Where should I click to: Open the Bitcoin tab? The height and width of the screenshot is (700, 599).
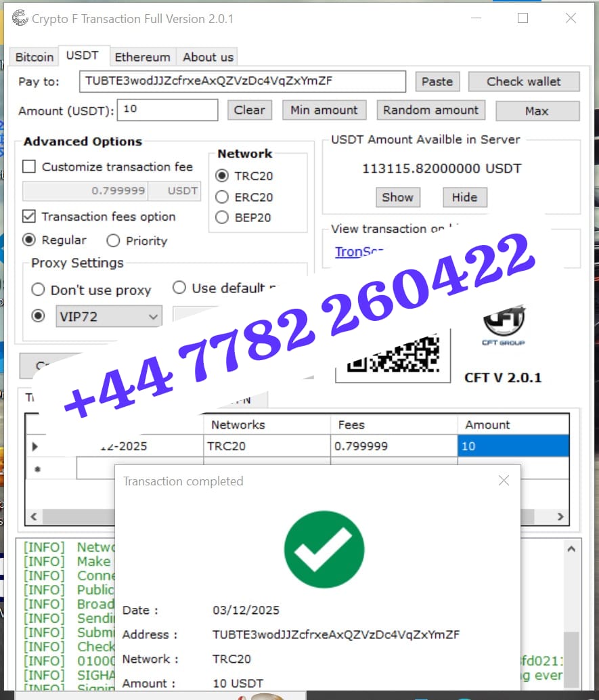(33, 57)
